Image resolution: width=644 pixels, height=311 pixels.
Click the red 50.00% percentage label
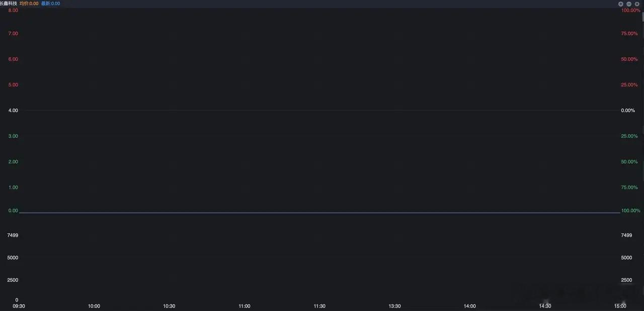click(629, 59)
